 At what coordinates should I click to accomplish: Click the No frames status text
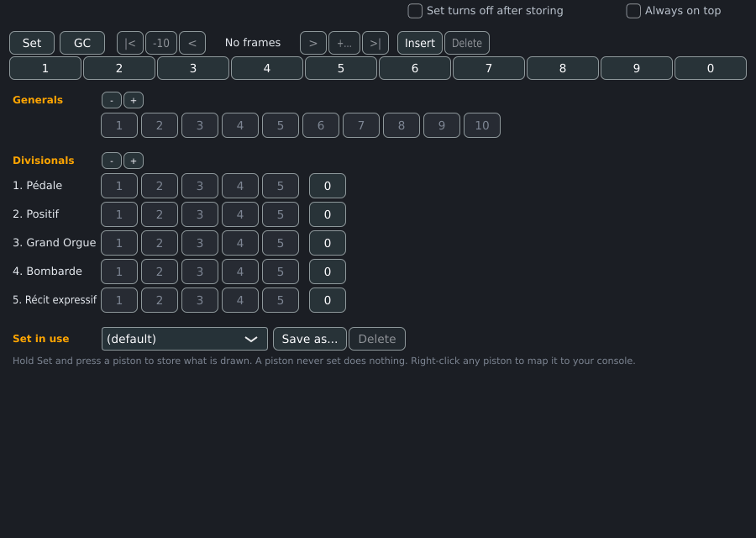[x=253, y=43]
